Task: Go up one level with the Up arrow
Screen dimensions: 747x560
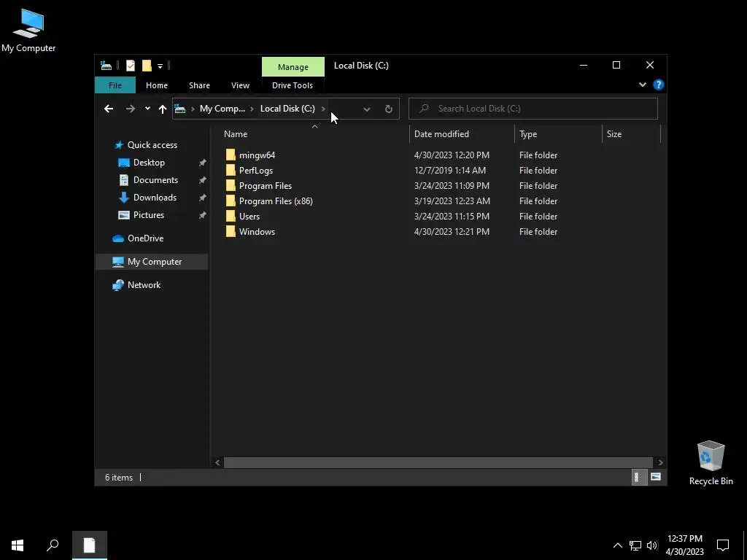Action: click(163, 109)
